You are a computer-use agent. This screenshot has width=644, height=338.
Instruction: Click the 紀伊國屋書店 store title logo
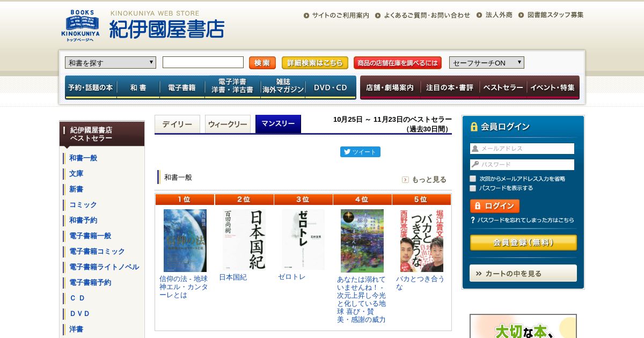(x=166, y=29)
